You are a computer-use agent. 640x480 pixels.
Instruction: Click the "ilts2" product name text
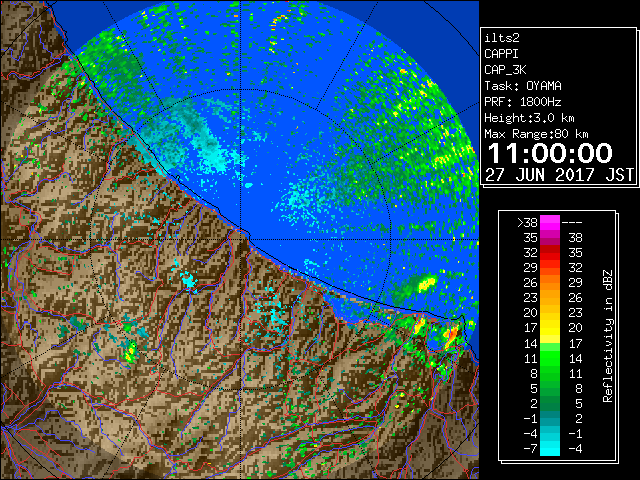click(x=502, y=38)
